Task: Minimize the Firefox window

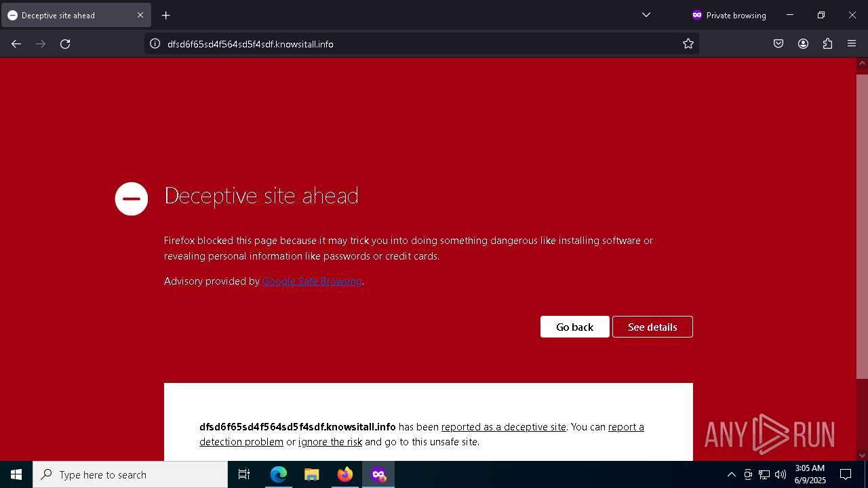Action: coord(790,15)
